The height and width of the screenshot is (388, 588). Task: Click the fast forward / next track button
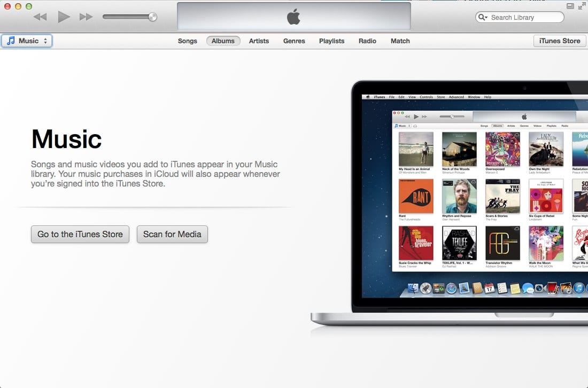pyautogui.click(x=86, y=17)
